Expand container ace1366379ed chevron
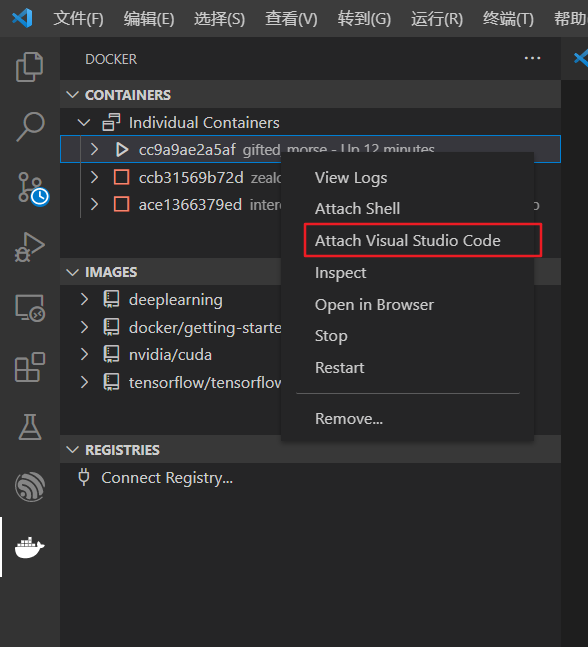This screenshot has width=588, height=647. click(94, 204)
